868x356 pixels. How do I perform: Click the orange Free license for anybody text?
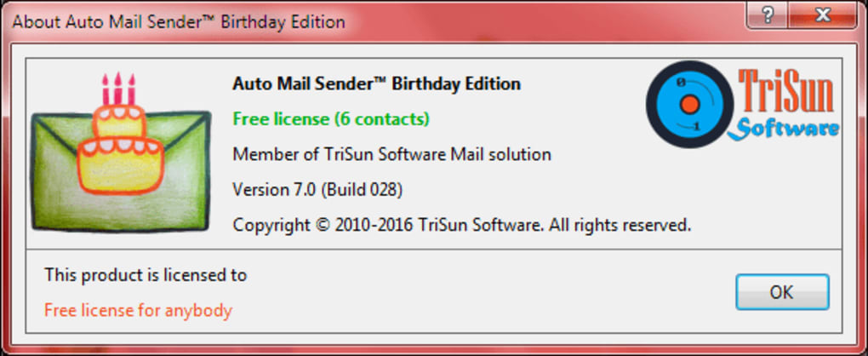(138, 310)
